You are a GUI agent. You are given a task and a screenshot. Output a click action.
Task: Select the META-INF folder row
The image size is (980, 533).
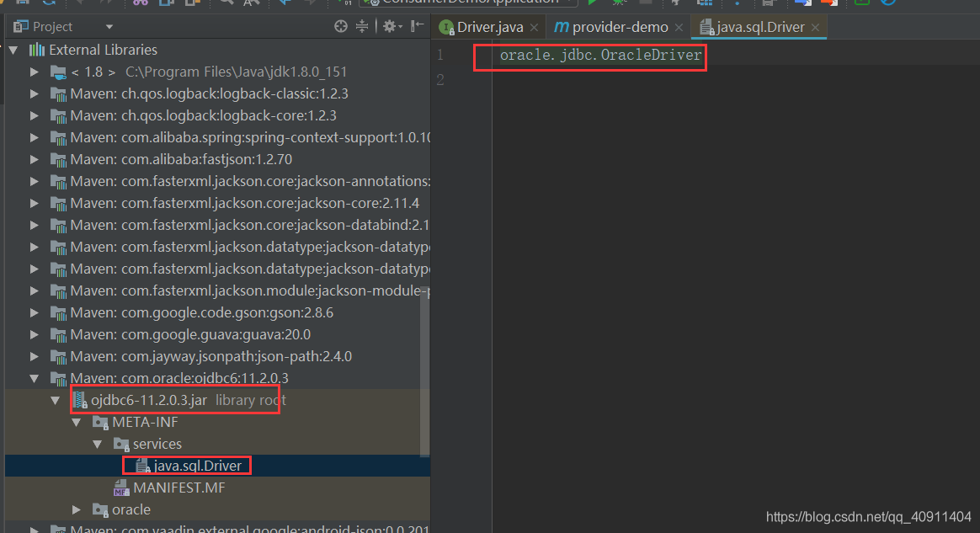pos(217,422)
